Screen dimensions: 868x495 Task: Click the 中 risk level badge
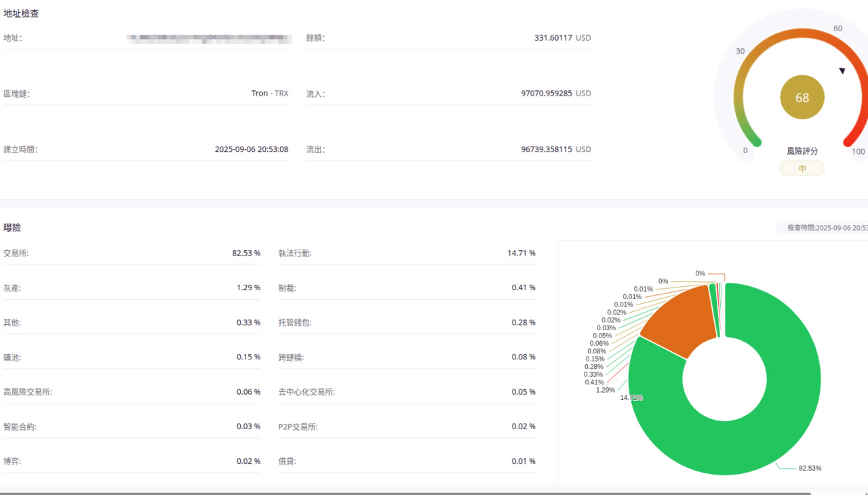(802, 169)
